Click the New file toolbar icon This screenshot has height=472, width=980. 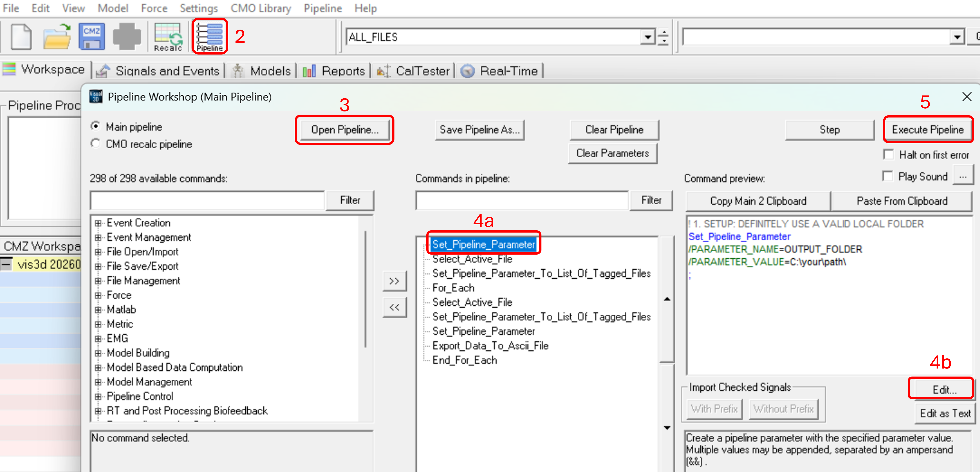20,37
